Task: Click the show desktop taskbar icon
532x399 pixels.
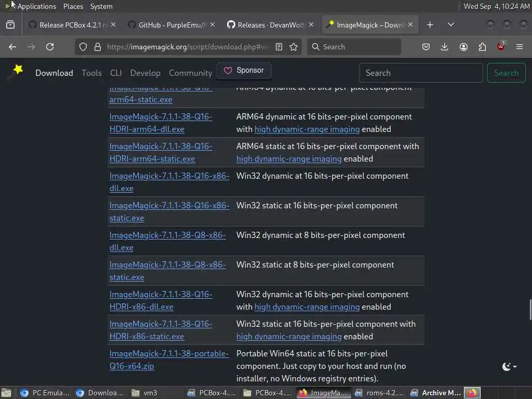Action: tap(6, 393)
